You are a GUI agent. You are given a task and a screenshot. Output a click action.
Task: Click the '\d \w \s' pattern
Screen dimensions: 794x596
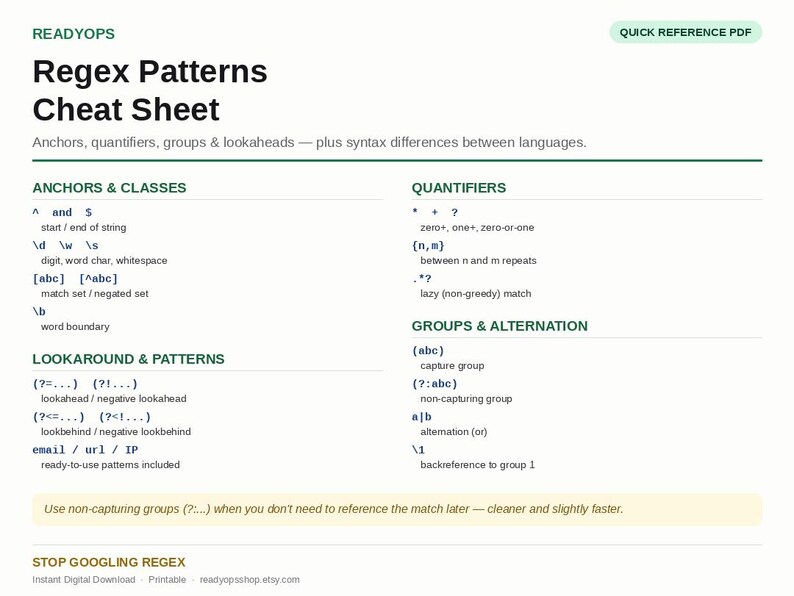pyautogui.click(x=65, y=246)
